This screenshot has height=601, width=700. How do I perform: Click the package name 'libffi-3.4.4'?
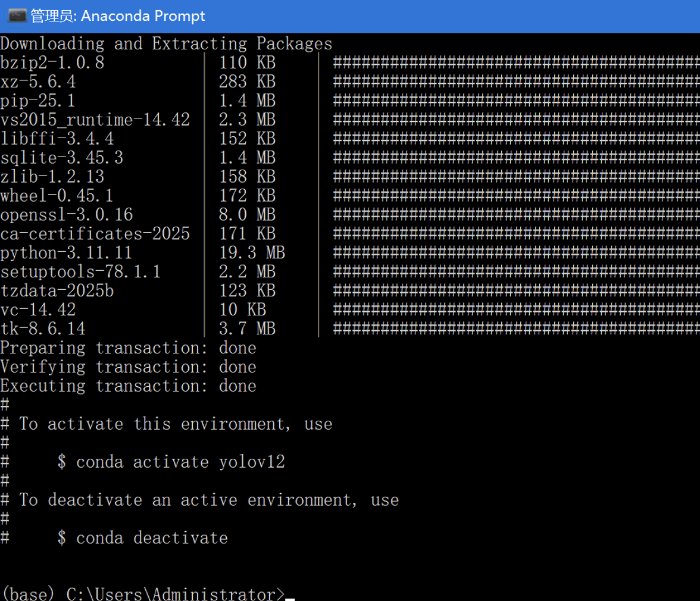pyautogui.click(x=57, y=139)
